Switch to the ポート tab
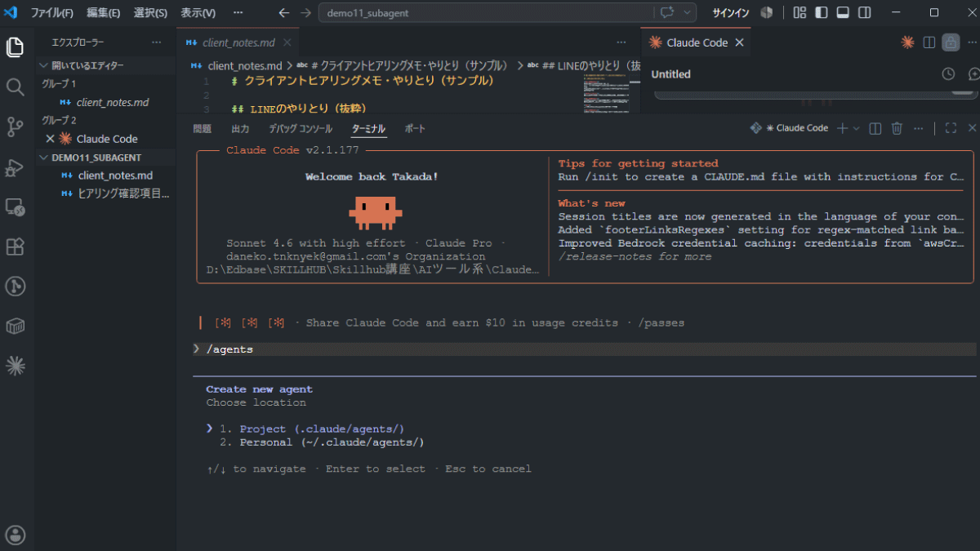The width and height of the screenshot is (980, 551). pyautogui.click(x=415, y=129)
